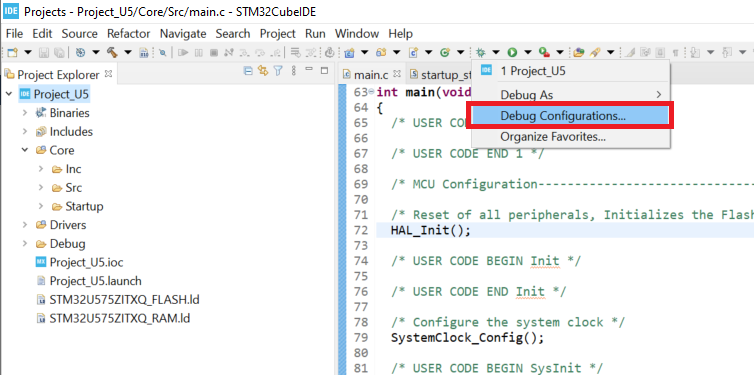This screenshot has height=375, width=754.
Task: Click the hammer Build icon
Action: coord(112,52)
